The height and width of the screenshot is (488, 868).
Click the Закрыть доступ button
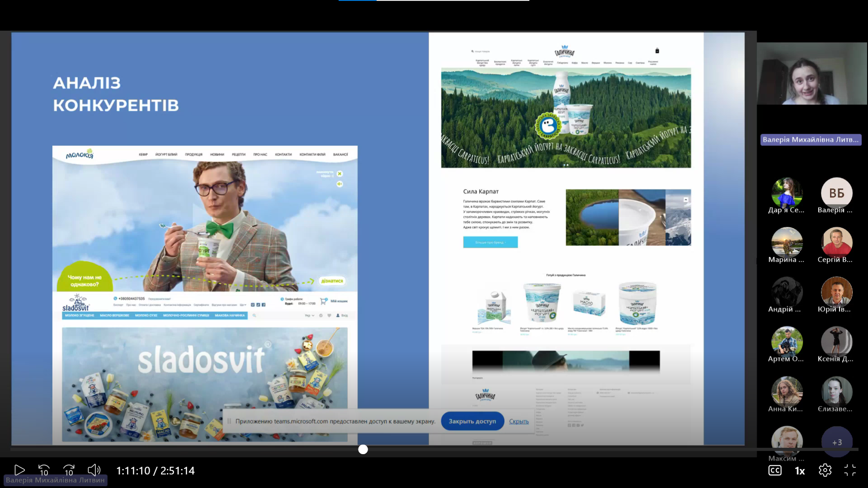[x=472, y=421]
